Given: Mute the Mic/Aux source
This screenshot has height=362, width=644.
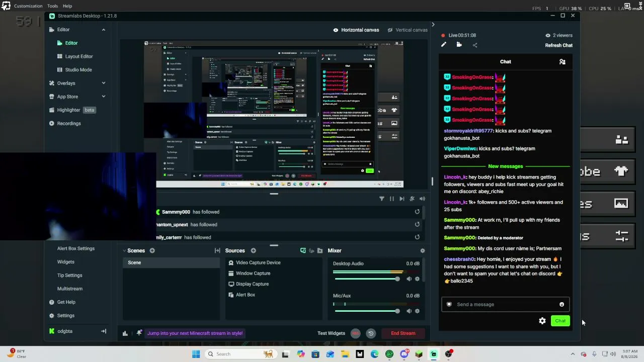Looking at the screenshot, I should coord(409,311).
